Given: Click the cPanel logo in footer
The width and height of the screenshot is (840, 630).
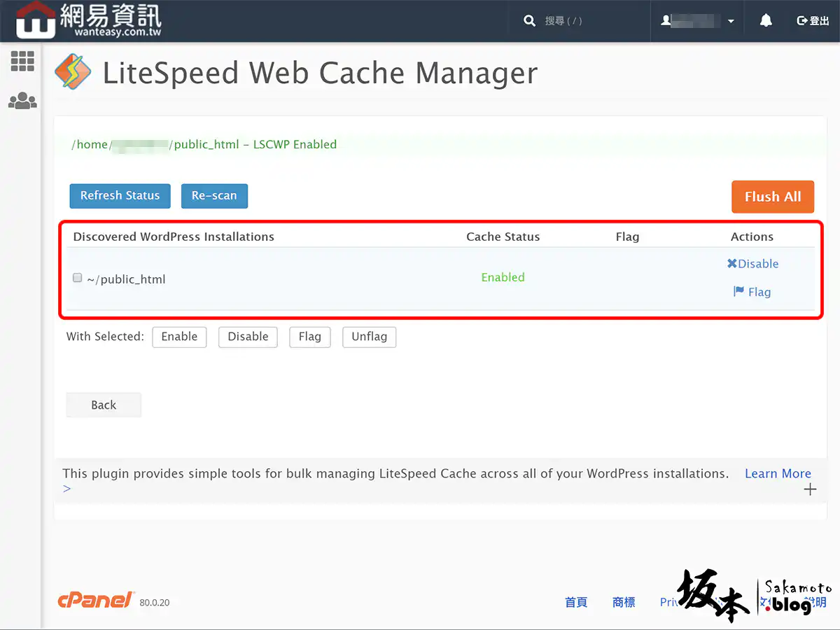Looking at the screenshot, I should coord(95,601).
